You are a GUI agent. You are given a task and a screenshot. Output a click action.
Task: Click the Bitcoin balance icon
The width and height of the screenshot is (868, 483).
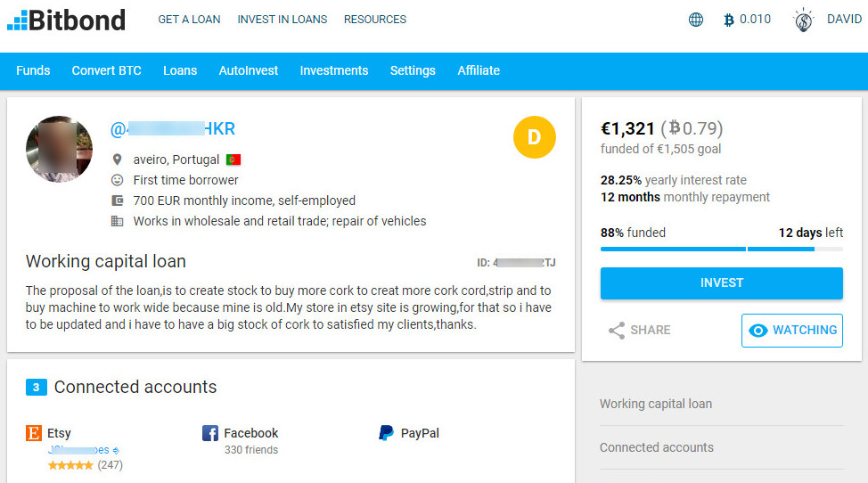tap(728, 20)
